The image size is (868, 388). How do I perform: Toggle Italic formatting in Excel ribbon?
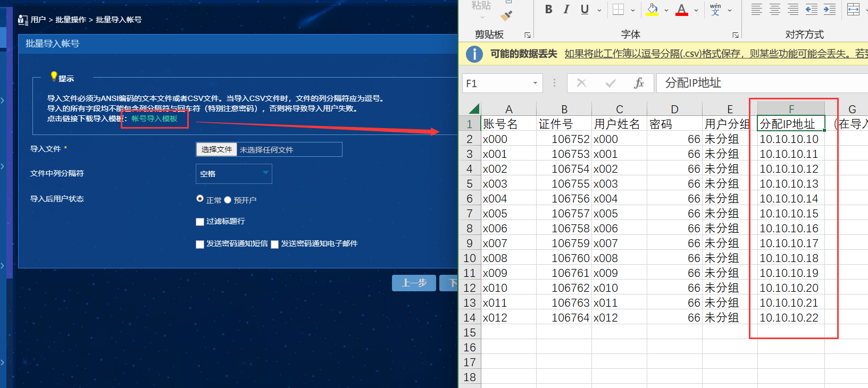pos(566,9)
